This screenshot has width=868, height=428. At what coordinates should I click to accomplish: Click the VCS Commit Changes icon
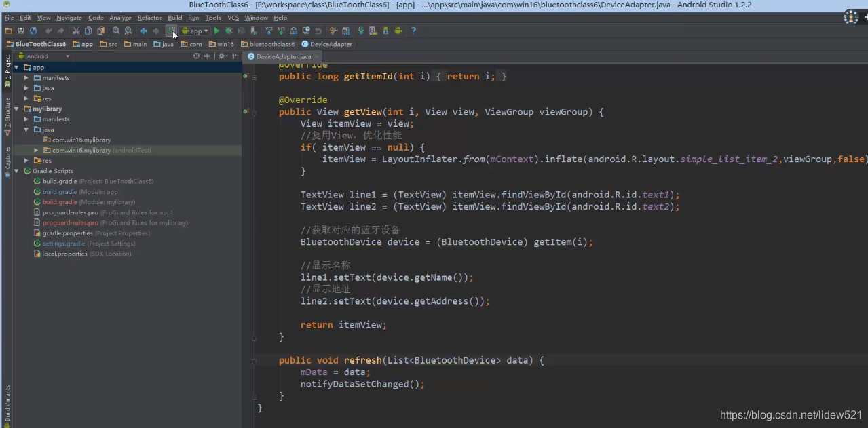tap(281, 31)
